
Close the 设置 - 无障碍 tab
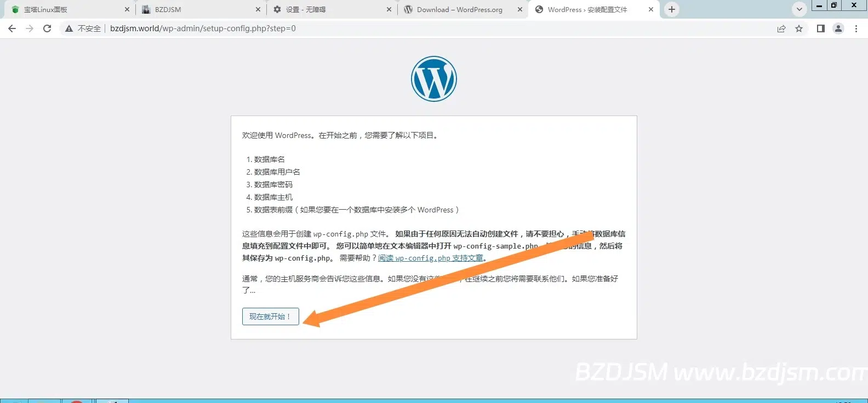[389, 9]
